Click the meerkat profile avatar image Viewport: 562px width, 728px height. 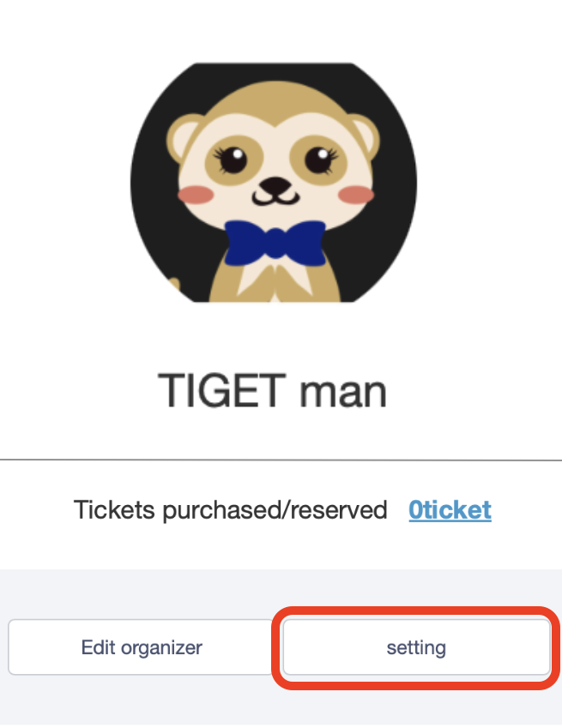[274, 183]
